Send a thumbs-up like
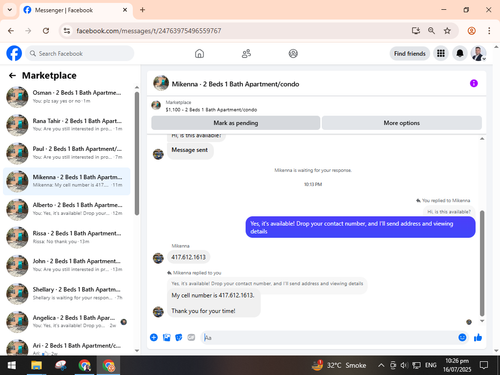 [x=478, y=338]
